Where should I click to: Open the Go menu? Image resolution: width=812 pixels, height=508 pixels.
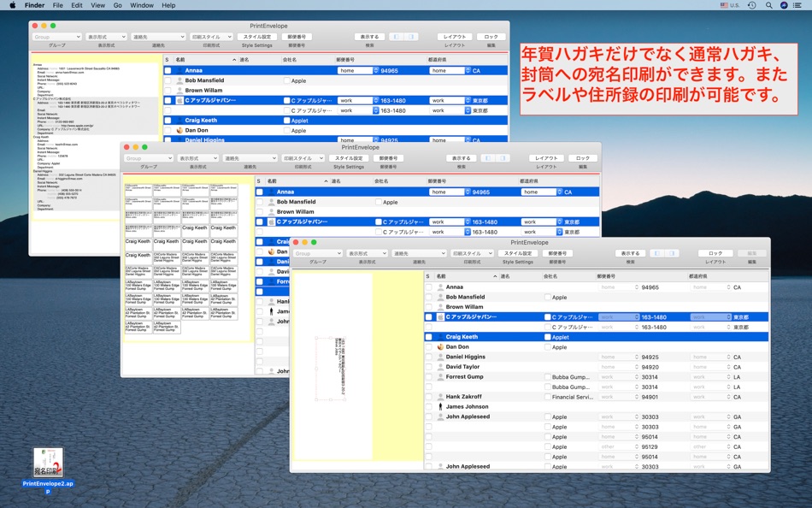point(119,5)
